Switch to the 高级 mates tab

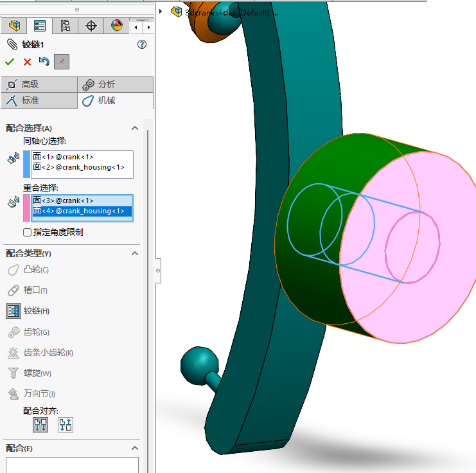[x=39, y=84]
